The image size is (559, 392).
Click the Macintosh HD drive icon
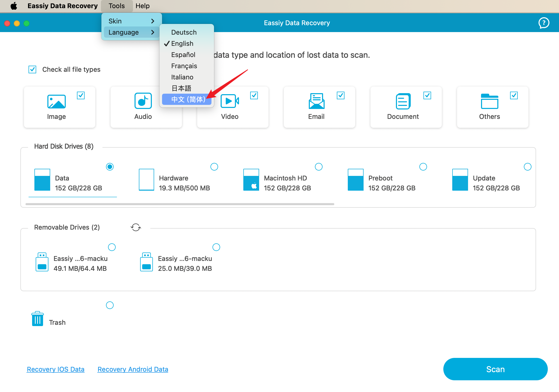251,180
